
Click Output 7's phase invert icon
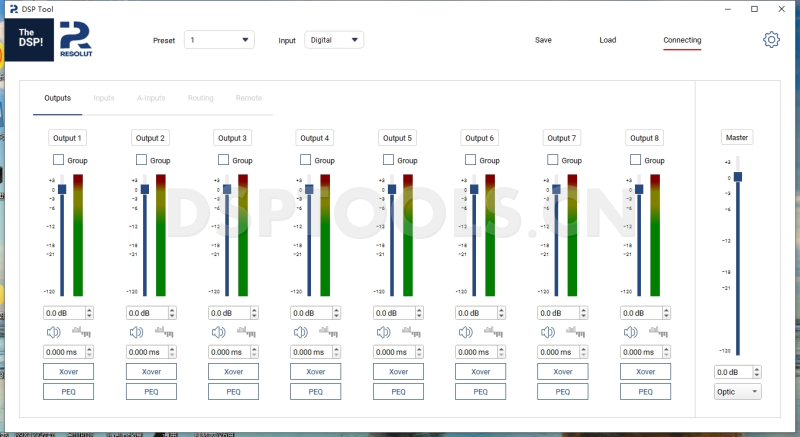click(x=574, y=332)
